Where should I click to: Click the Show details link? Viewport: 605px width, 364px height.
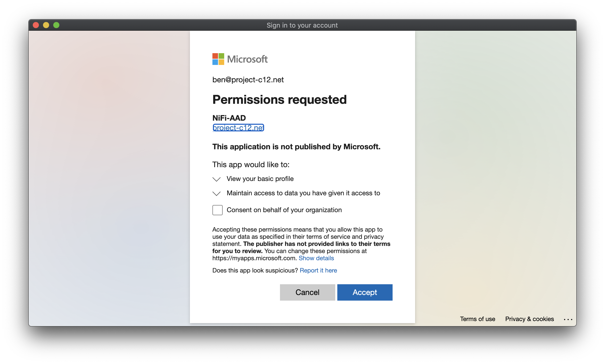point(316,258)
